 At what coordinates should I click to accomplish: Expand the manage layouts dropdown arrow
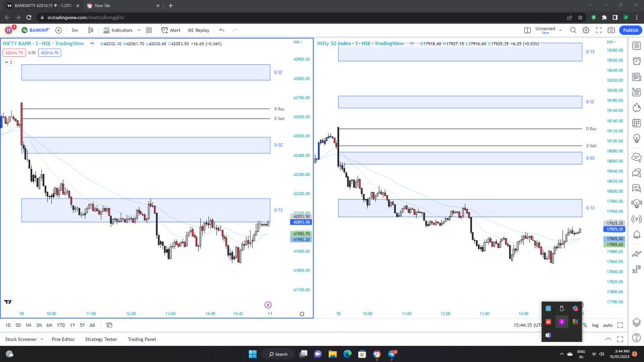[x=560, y=31]
